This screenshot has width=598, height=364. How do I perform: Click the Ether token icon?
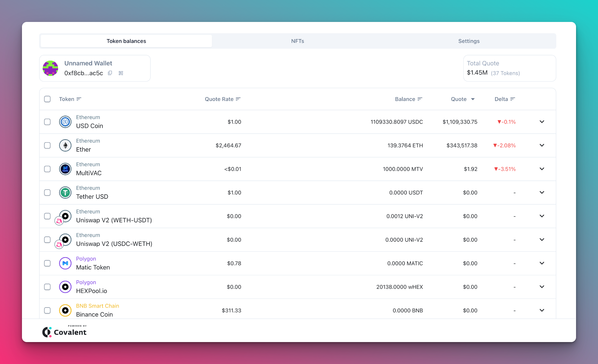tap(65, 145)
